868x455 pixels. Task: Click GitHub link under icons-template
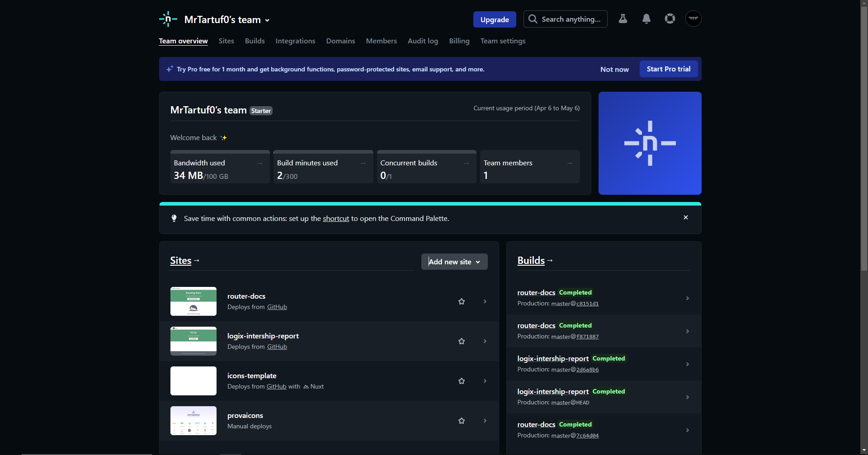pyautogui.click(x=277, y=387)
